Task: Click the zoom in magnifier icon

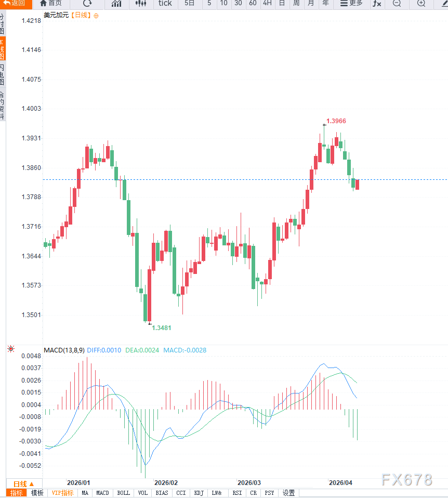Action: click(x=421, y=3)
